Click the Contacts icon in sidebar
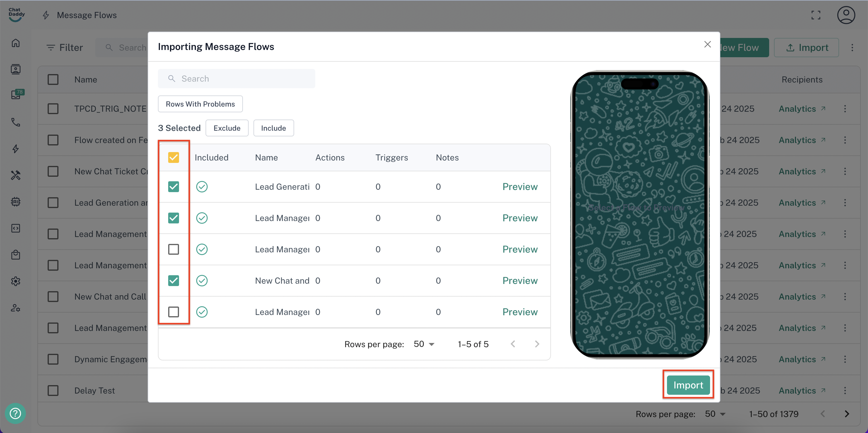 [x=15, y=69]
